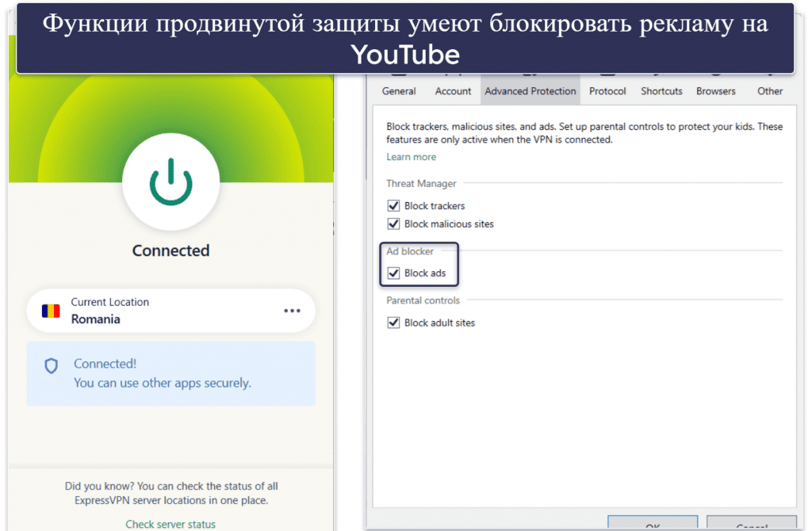Click the 'You can use other apps securely' message

(162, 383)
